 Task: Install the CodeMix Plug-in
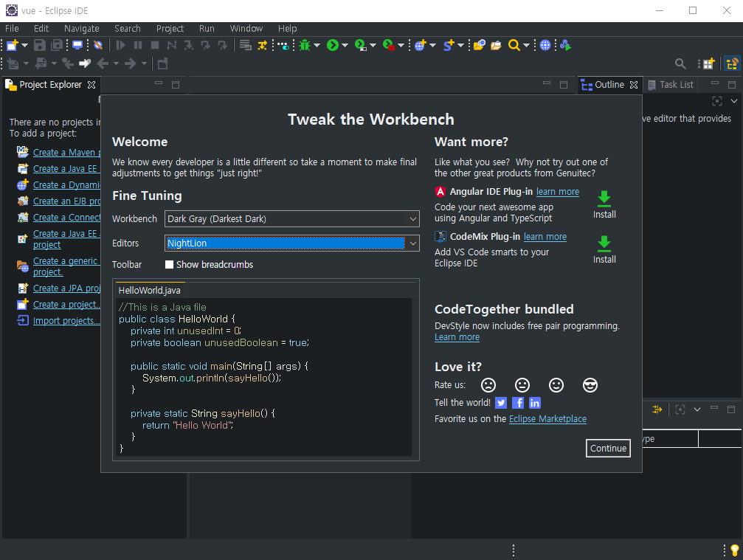604,249
